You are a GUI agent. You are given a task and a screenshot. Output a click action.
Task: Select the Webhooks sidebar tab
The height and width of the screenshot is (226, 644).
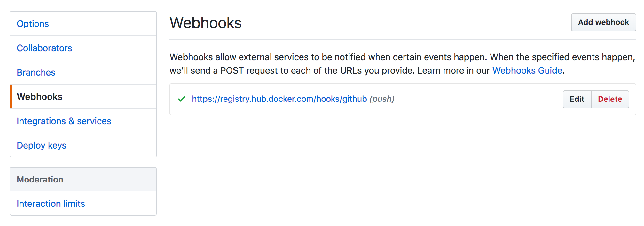tap(39, 97)
